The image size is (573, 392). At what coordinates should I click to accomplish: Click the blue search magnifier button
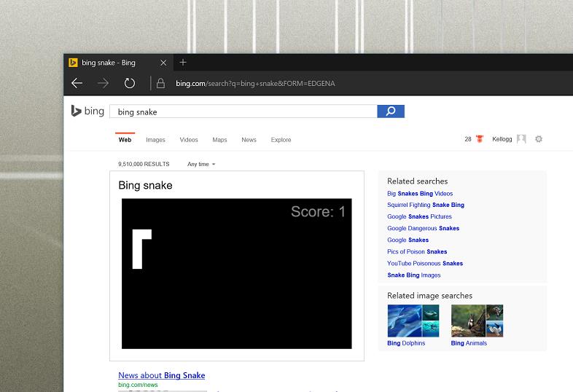click(391, 111)
